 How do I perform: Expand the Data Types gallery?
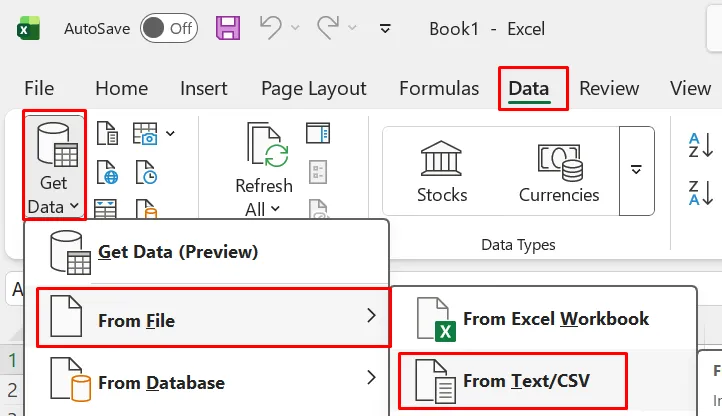pos(636,170)
